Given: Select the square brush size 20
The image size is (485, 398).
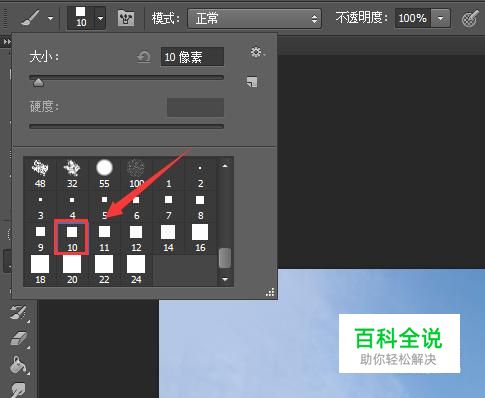Looking at the screenshot, I should click(72, 270).
